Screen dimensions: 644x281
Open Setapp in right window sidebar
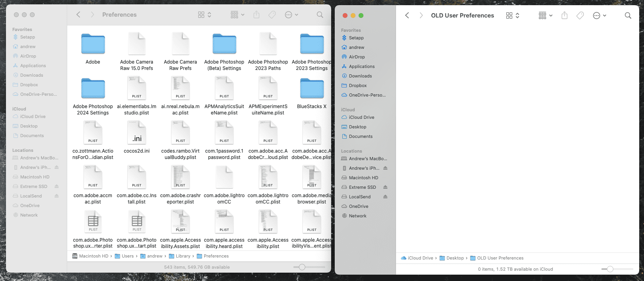pyautogui.click(x=356, y=38)
